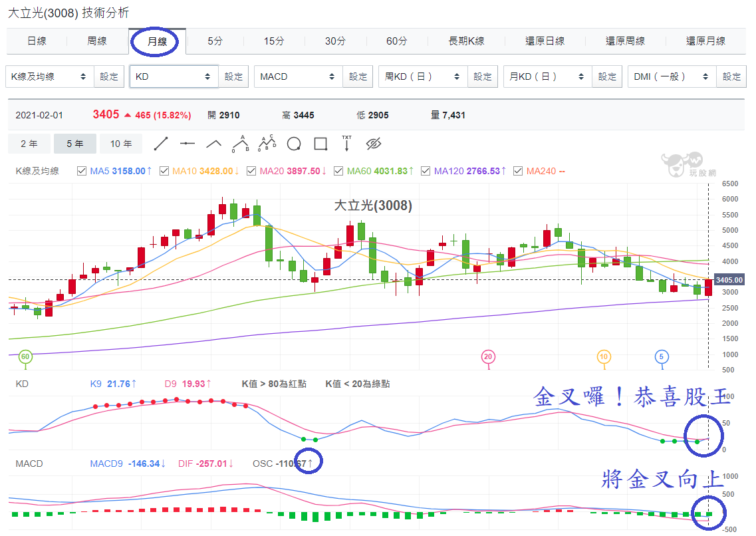
Task: Open the 周KD(日) indicator dropdown
Action: pyautogui.click(x=424, y=76)
